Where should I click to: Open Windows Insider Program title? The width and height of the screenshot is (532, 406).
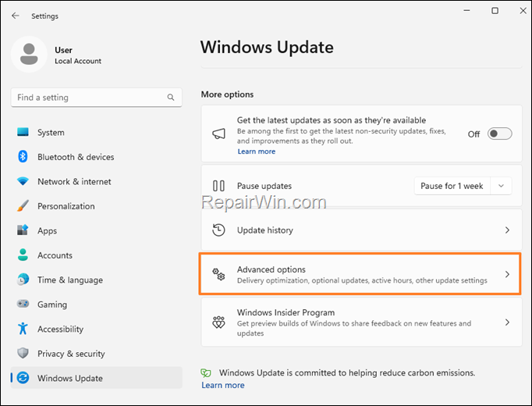click(x=286, y=312)
